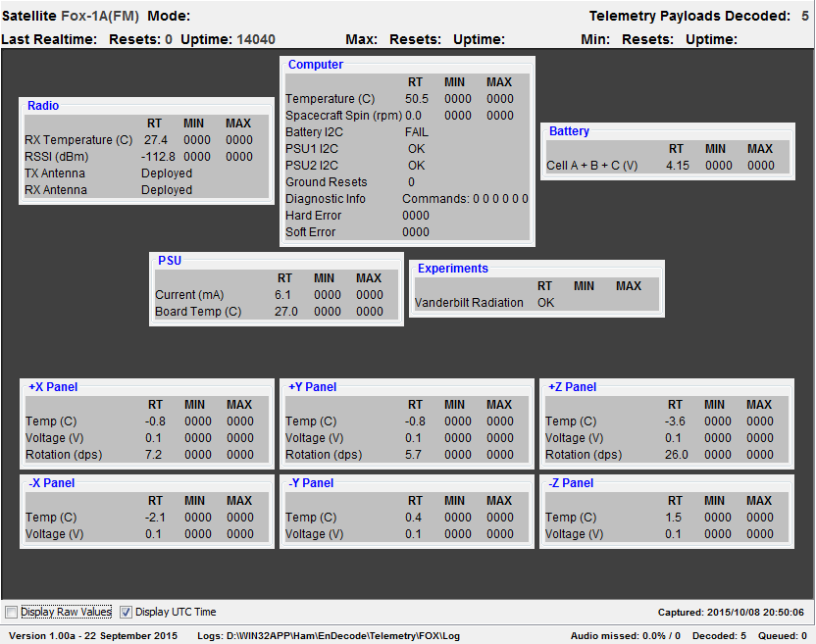
Task: Click the Diagnostic Info label
Action: (x=326, y=199)
